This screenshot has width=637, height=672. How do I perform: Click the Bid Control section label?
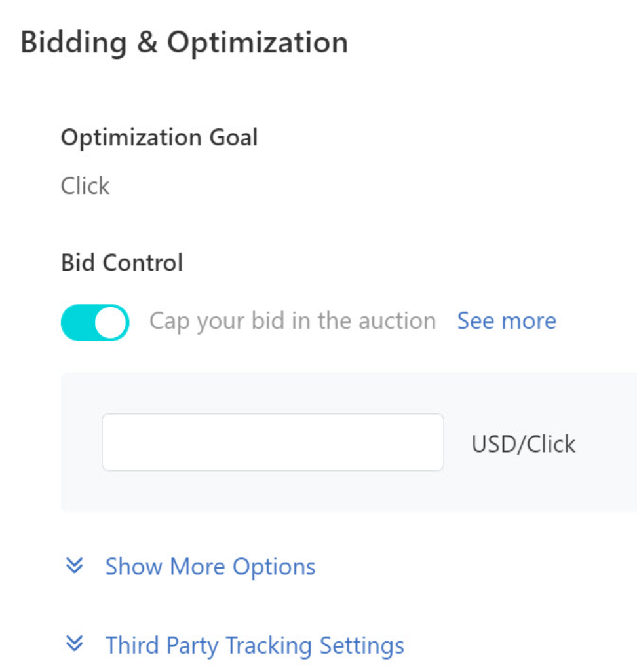pos(122,263)
